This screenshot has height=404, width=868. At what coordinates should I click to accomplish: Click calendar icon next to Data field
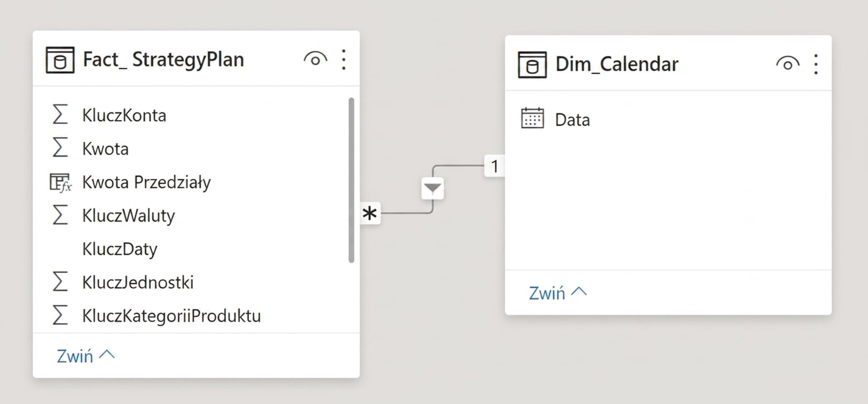click(532, 118)
